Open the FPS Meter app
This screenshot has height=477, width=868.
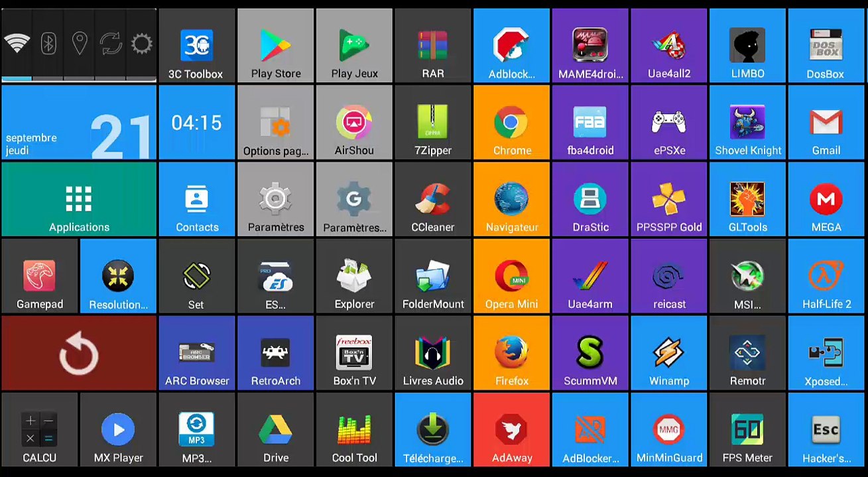pos(747,430)
